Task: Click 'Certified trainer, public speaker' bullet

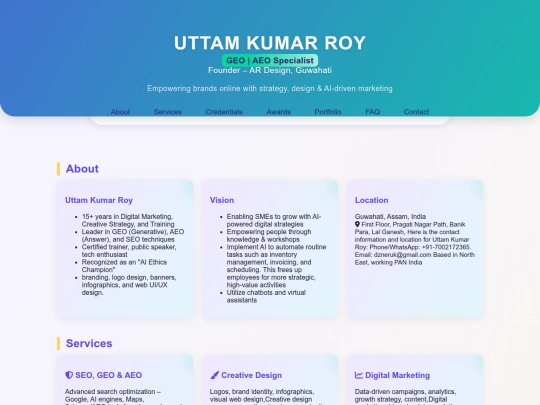Action: tap(129, 251)
